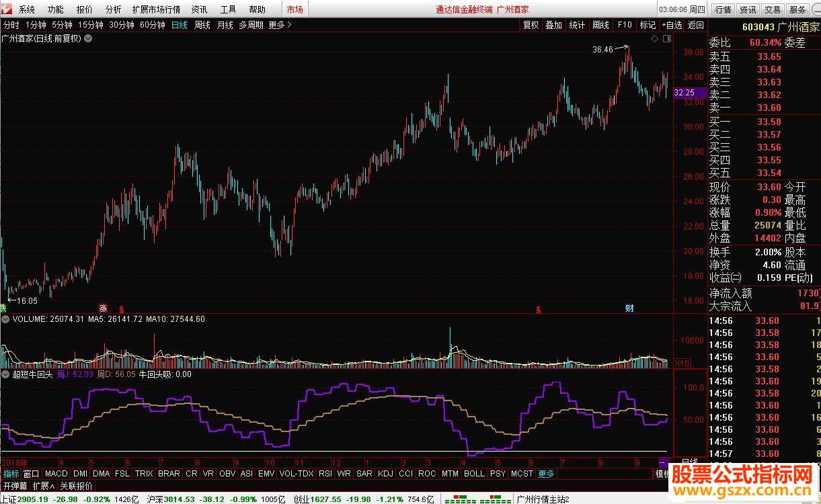Viewport: 821px width, 504px height.
Task: Open the 扩展市场行情 menu
Action: tap(157, 9)
